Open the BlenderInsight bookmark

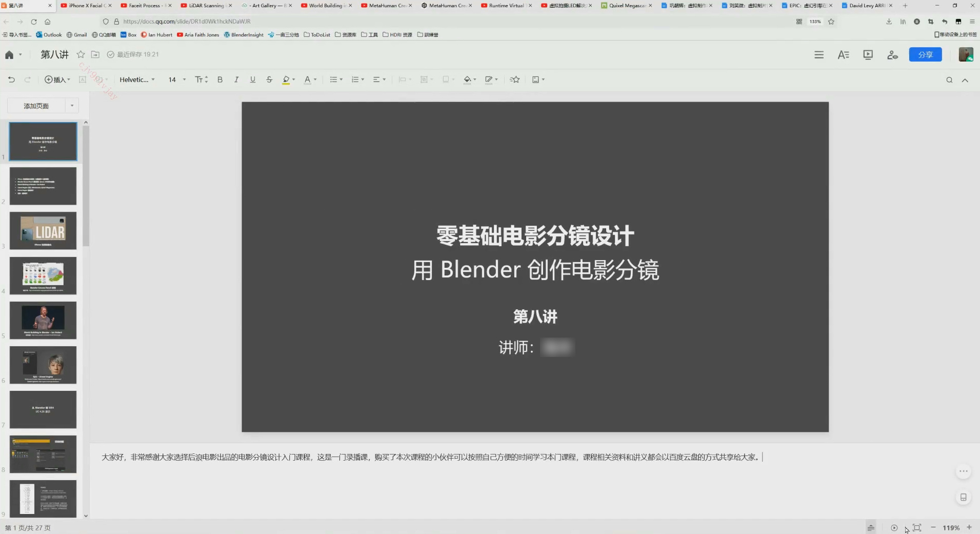tap(244, 35)
